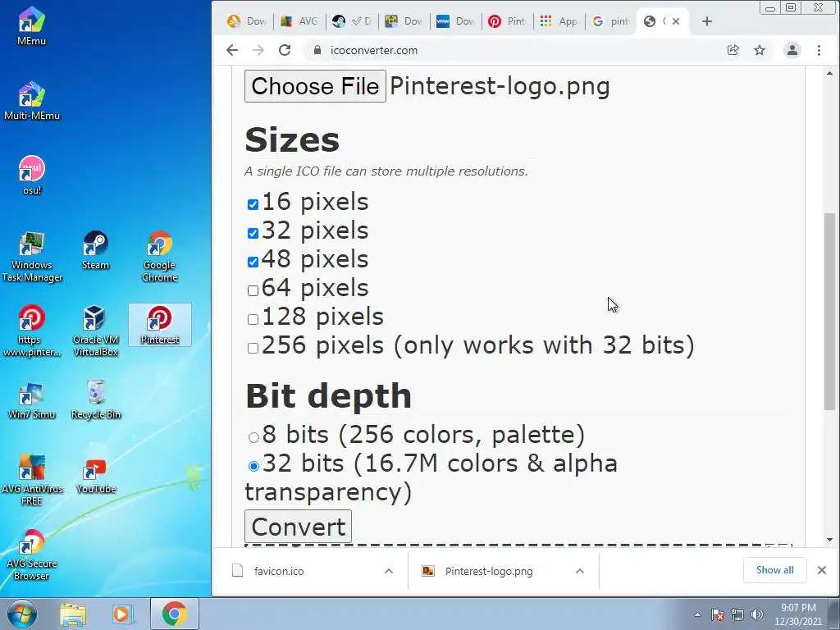Click the Chrome taskbar button
The height and width of the screenshot is (630, 840).
[174, 614]
